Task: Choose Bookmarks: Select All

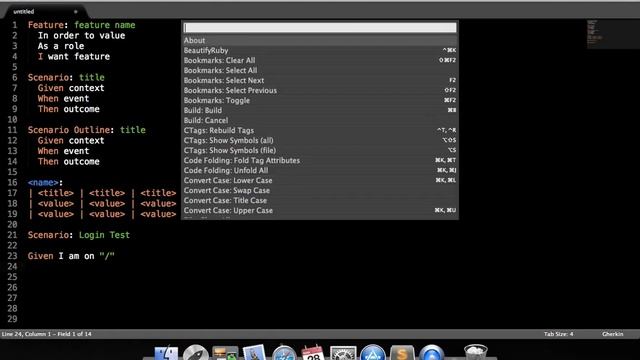Action: pyautogui.click(x=320, y=71)
